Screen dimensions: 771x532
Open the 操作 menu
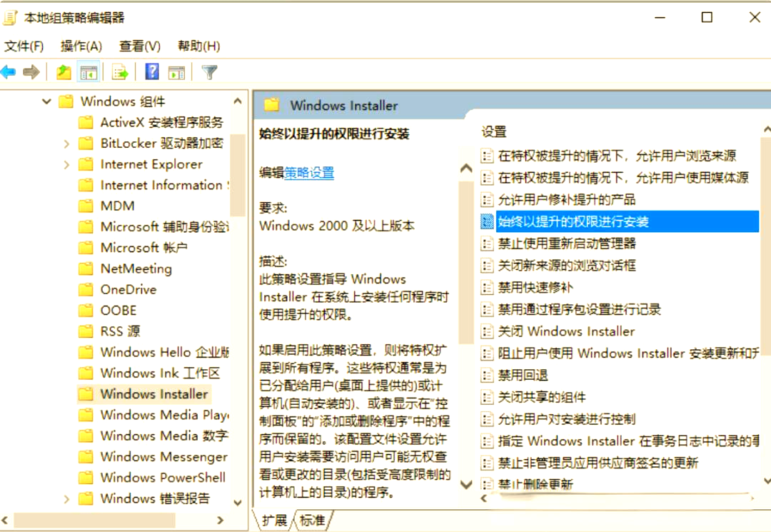pyautogui.click(x=80, y=46)
